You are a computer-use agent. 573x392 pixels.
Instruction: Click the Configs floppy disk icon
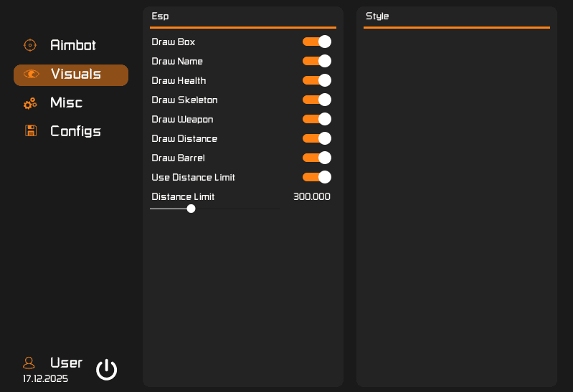click(x=31, y=131)
